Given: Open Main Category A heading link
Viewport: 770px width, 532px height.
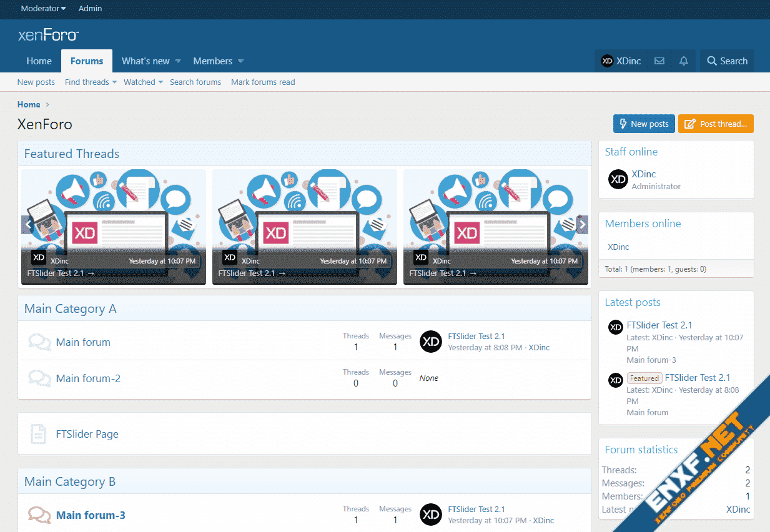Looking at the screenshot, I should [x=71, y=308].
